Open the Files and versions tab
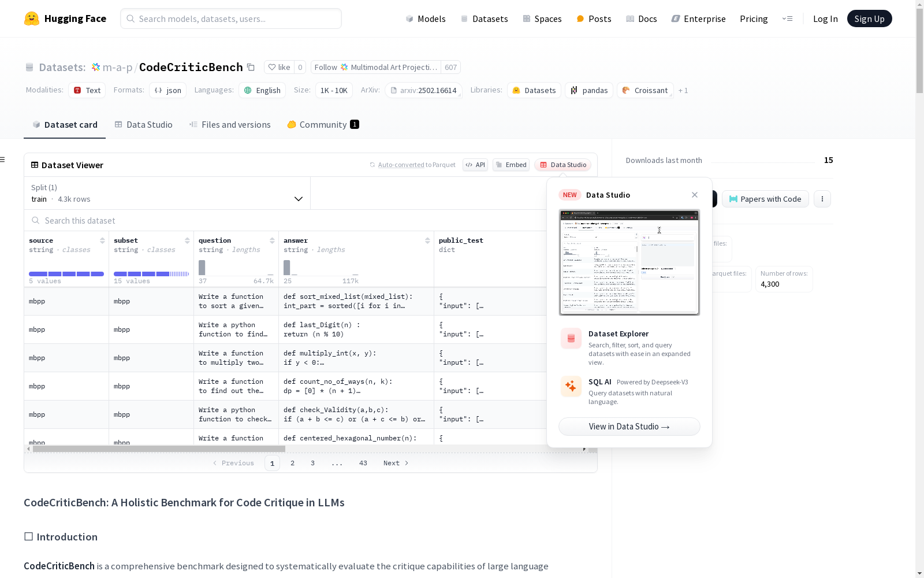Image resolution: width=924 pixels, height=578 pixels. pos(230,125)
